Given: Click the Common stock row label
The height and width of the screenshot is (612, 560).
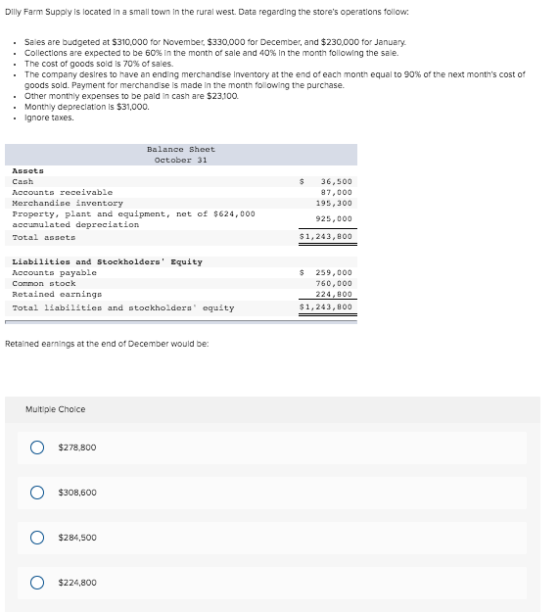Looking at the screenshot, I should coord(44,283).
